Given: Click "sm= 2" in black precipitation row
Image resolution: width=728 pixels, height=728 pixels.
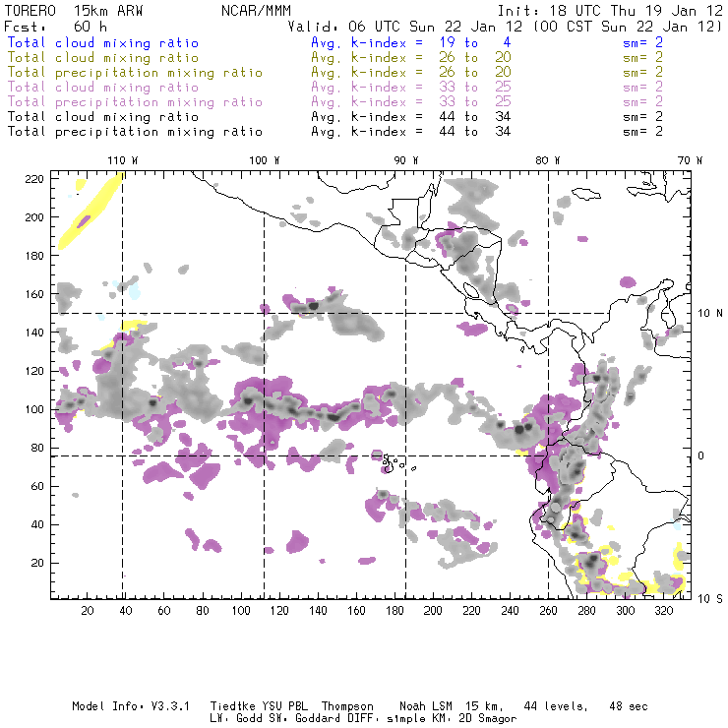Looking at the screenshot, I should tap(643, 132).
